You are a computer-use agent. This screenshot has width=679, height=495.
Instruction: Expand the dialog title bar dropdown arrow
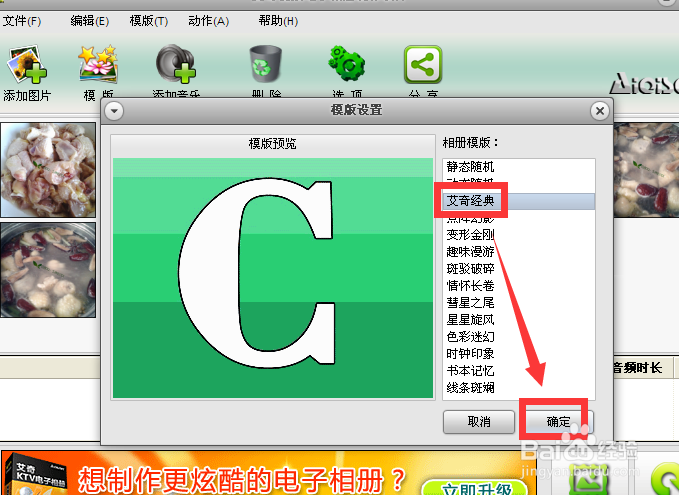(x=114, y=111)
